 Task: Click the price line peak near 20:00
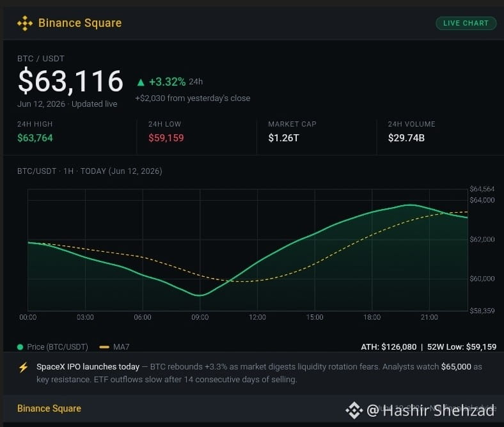point(410,205)
